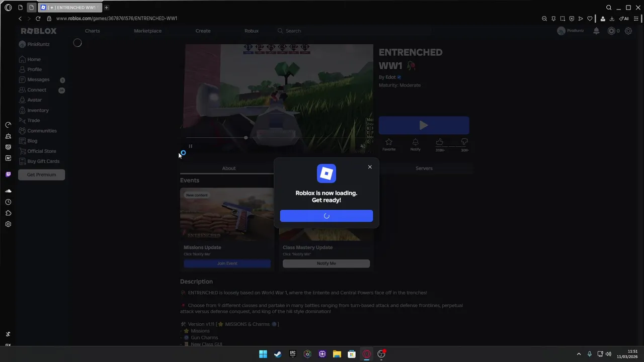Open the tab search magnifier
644x362 pixels.
(609, 8)
